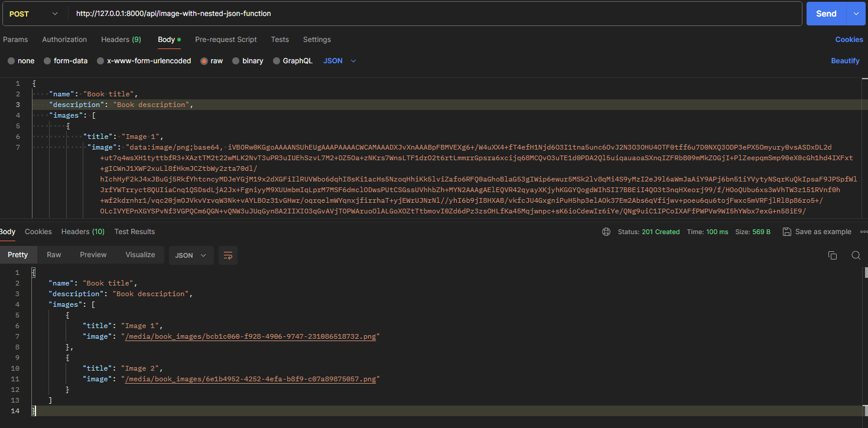Open the three-dots response options menu
The height and width of the screenshot is (428, 868).
click(863, 232)
